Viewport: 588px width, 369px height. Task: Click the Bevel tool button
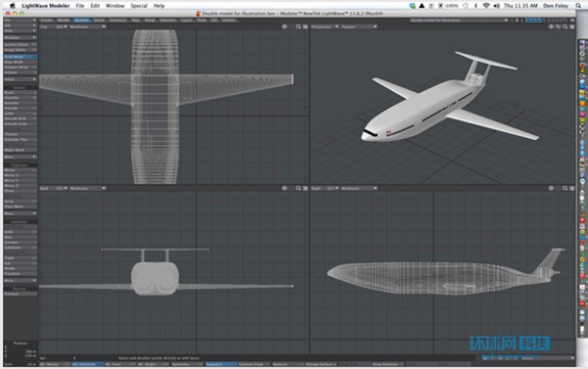pyautogui.click(x=21, y=92)
